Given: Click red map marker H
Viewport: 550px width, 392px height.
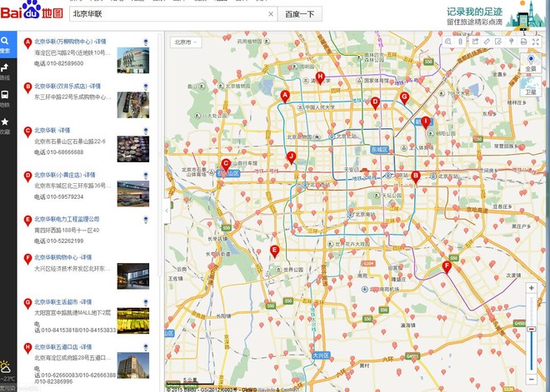Looking at the screenshot, I should click(320, 77).
